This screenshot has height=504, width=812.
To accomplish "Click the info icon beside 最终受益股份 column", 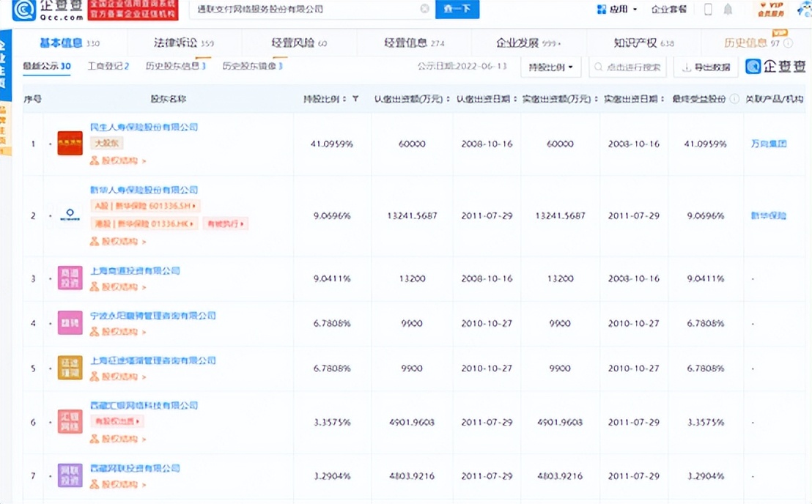I will (x=735, y=98).
